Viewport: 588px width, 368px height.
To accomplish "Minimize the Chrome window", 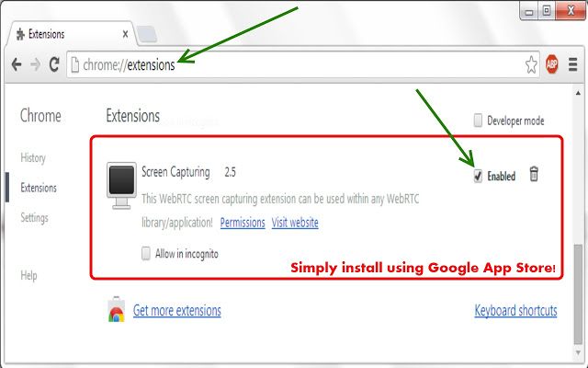I will (x=529, y=12).
